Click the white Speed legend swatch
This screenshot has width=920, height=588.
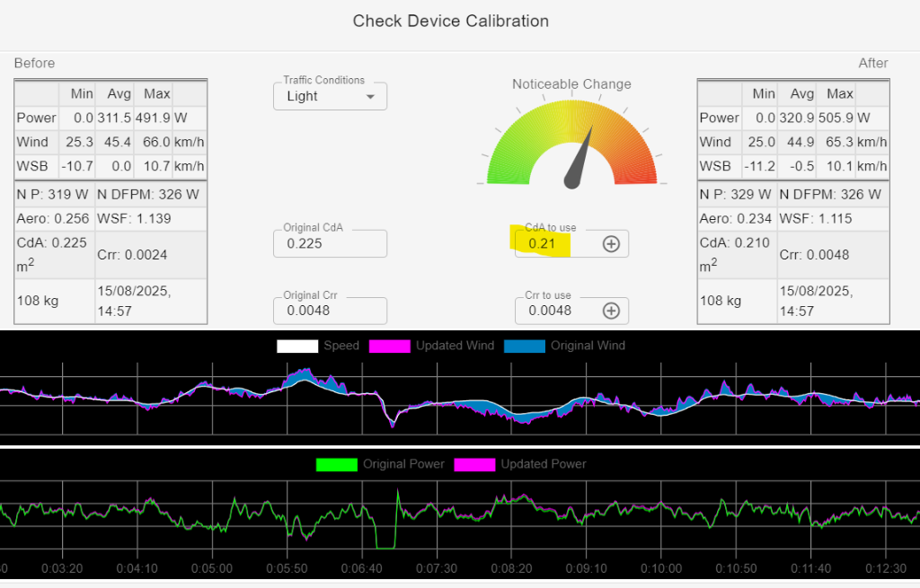click(x=296, y=346)
